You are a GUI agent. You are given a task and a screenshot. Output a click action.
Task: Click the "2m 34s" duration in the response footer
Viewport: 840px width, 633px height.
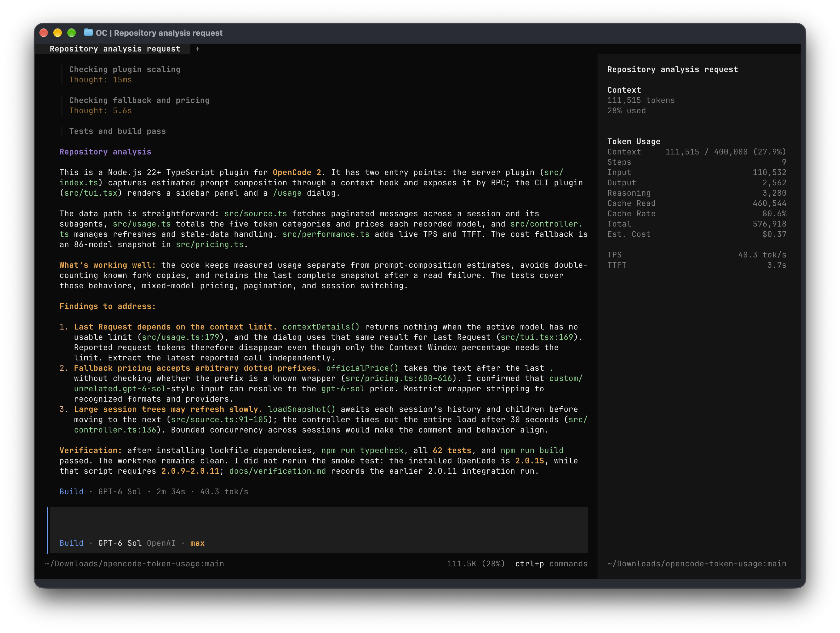[171, 492]
